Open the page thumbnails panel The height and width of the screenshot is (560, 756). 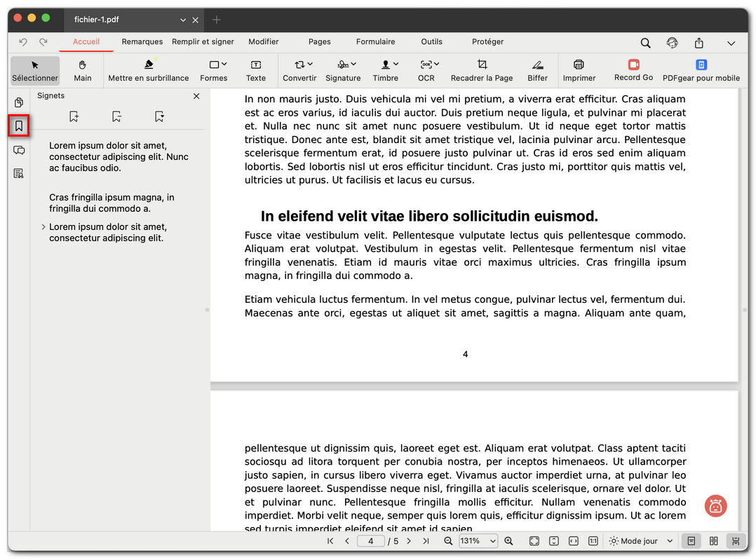coord(19,102)
